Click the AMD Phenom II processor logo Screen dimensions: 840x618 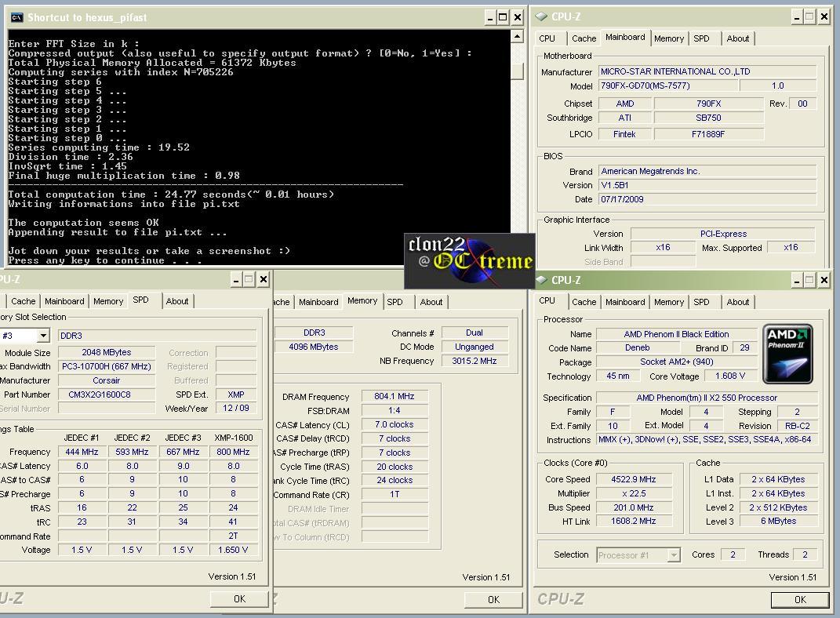(787, 354)
